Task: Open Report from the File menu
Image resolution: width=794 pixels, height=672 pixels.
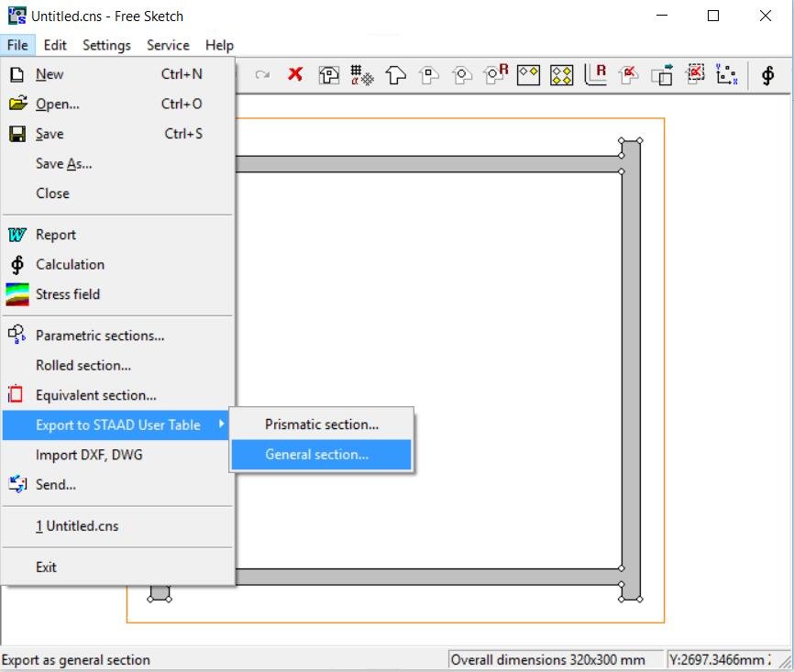Action: [118, 235]
